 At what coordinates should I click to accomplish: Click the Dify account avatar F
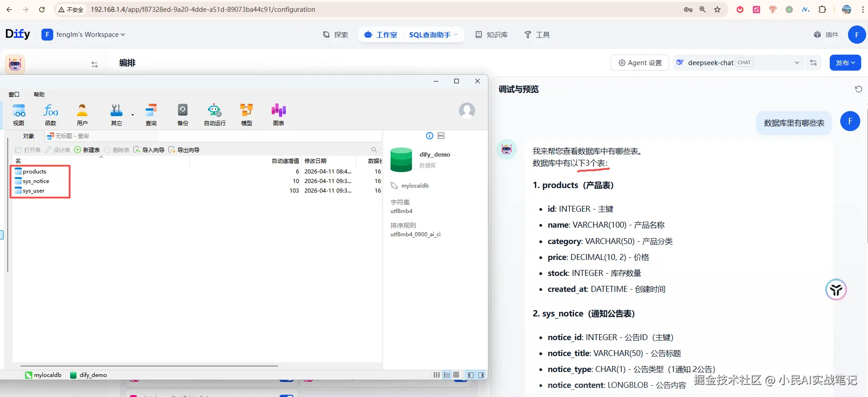[857, 35]
